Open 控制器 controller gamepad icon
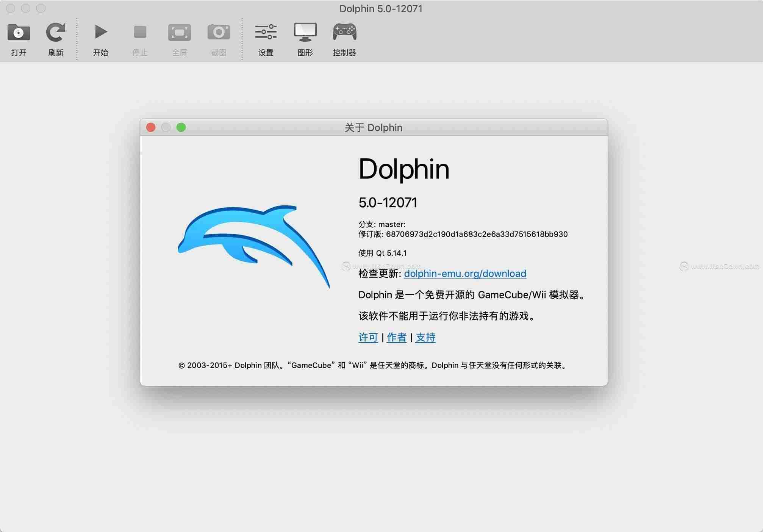Screen dimensions: 763x532 [x=345, y=32]
